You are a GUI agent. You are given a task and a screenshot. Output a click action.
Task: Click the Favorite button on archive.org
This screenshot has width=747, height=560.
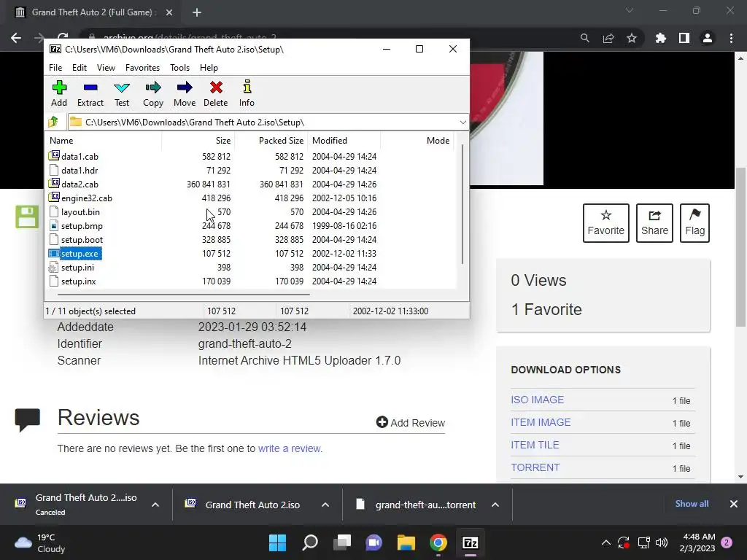click(x=606, y=223)
